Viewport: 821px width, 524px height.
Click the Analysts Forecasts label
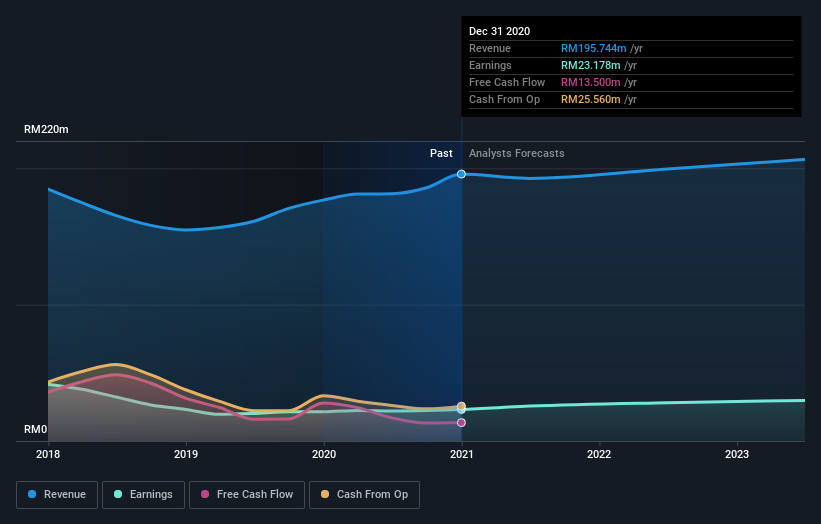click(516, 153)
